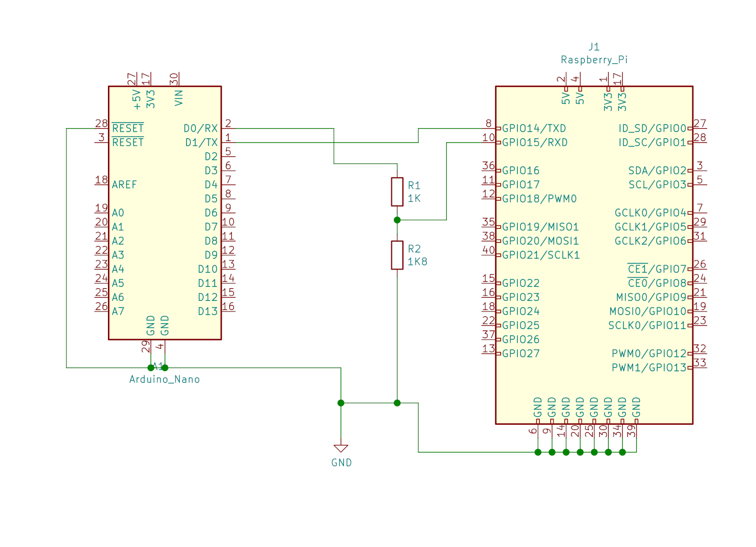Click the Raspberry Pi pin 6 GND junction
Image resolution: width=756 pixels, height=547 pixels.
tap(537, 452)
